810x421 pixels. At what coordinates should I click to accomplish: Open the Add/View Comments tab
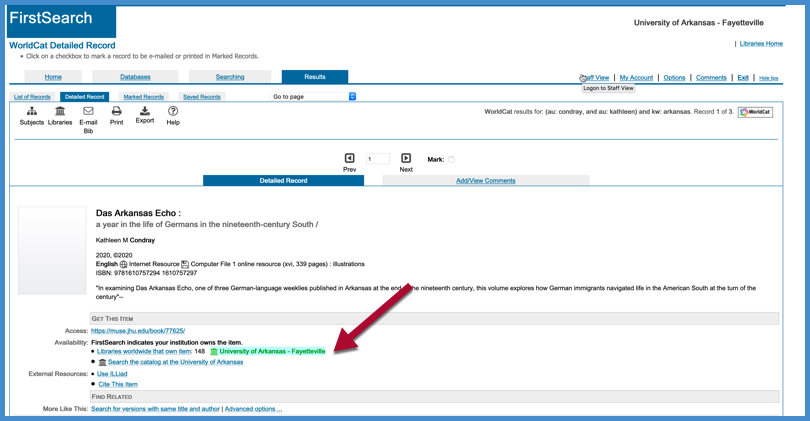(485, 181)
